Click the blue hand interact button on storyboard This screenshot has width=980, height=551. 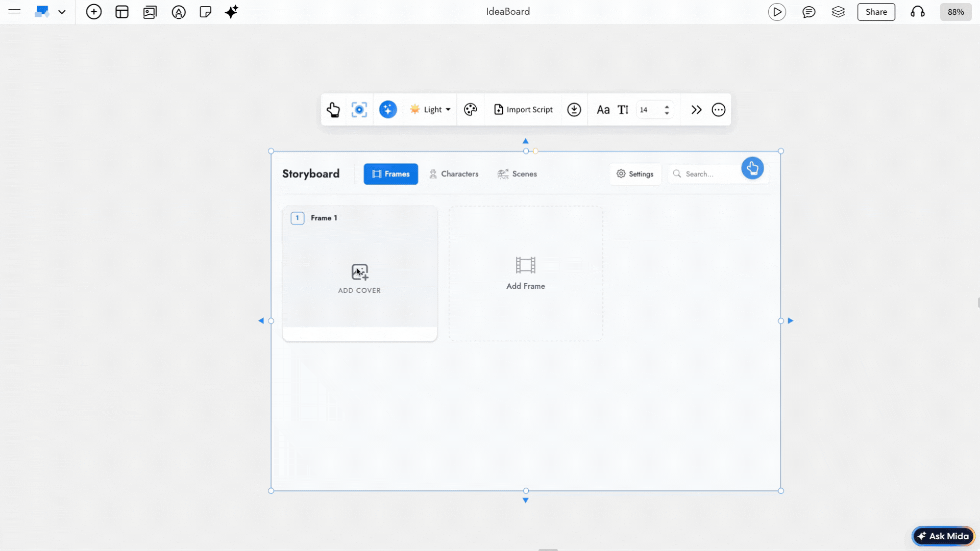click(x=752, y=168)
